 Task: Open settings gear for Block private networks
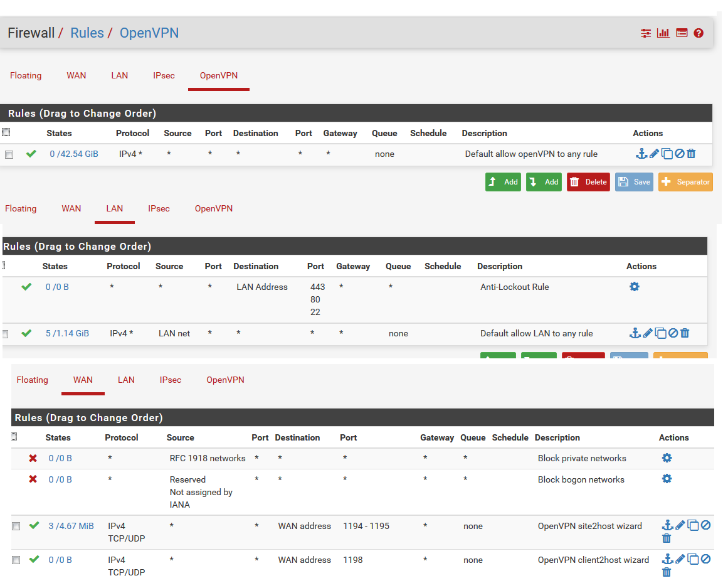coord(667,458)
